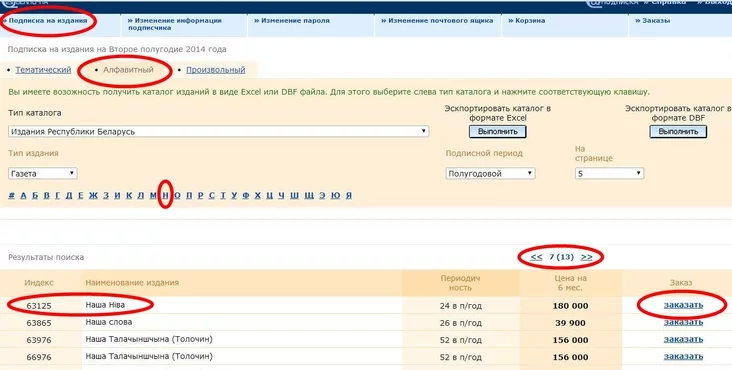Select the Наша Ніва publication name
This screenshot has width=732, height=370.
coord(105,305)
